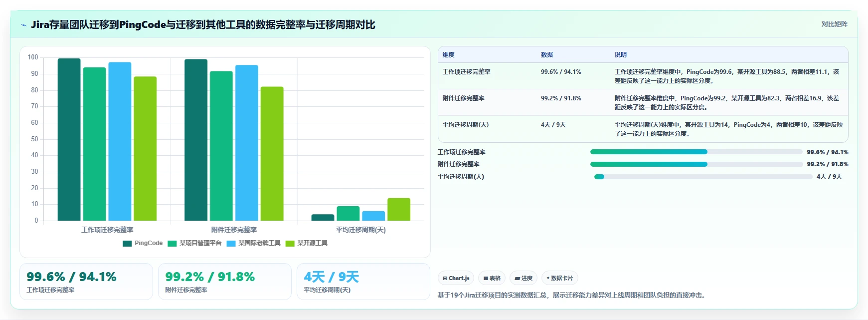Click table cell 4天 / 9天
This screenshot has width=868, height=320.
[553, 125]
